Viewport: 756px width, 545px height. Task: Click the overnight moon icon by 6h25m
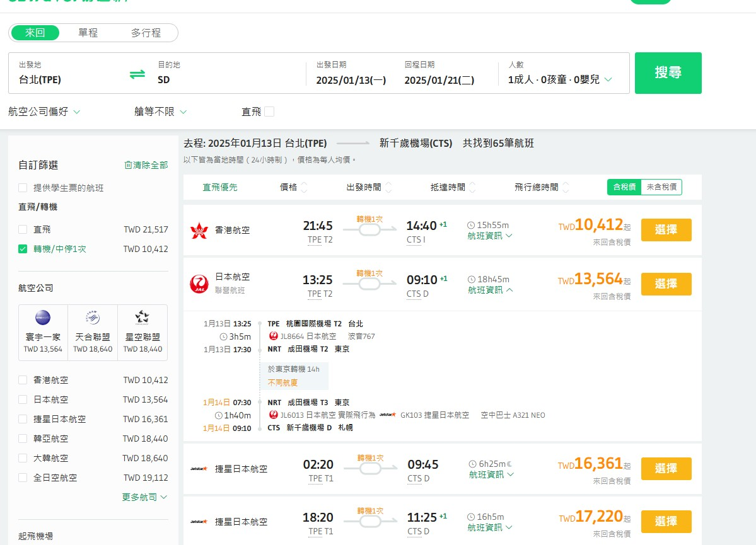[x=509, y=464]
